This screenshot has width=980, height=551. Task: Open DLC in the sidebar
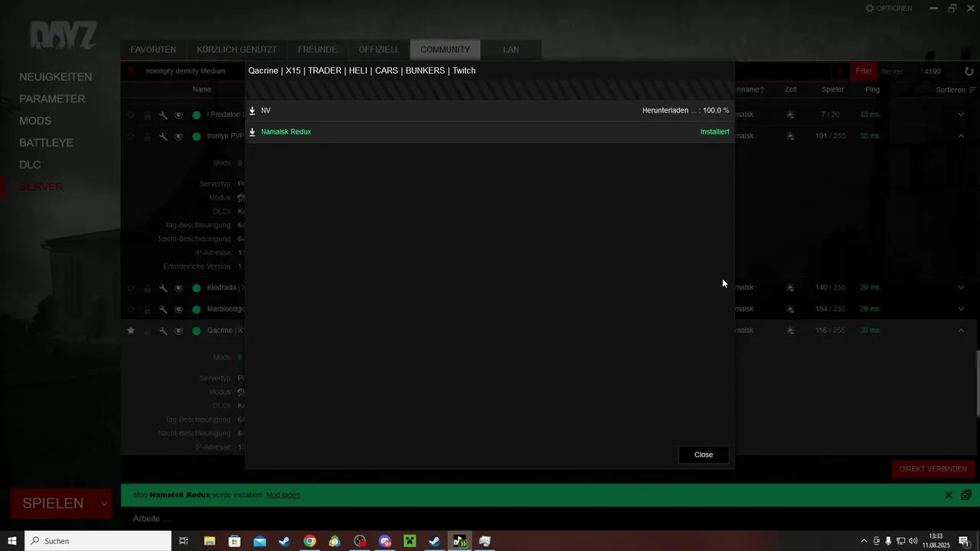(30, 165)
